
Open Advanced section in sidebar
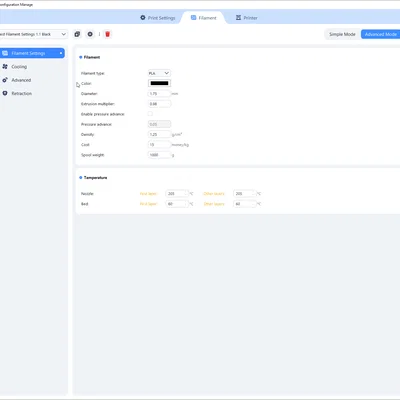[x=21, y=80]
